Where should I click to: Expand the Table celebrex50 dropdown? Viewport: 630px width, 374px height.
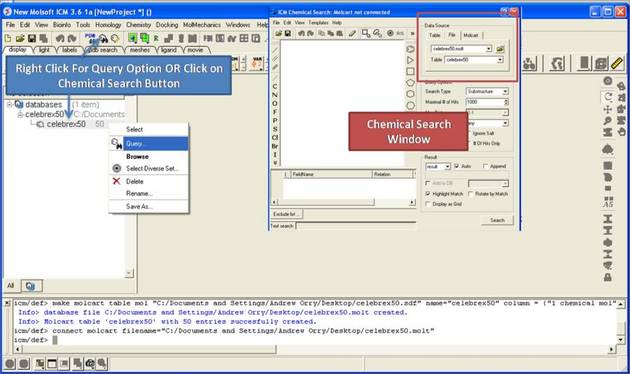[474, 60]
